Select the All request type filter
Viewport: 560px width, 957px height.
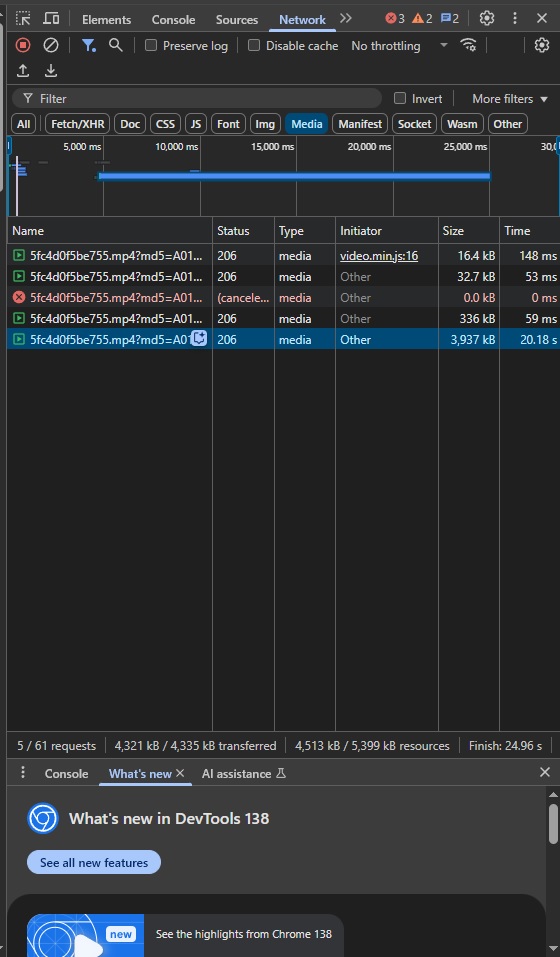(x=23, y=124)
